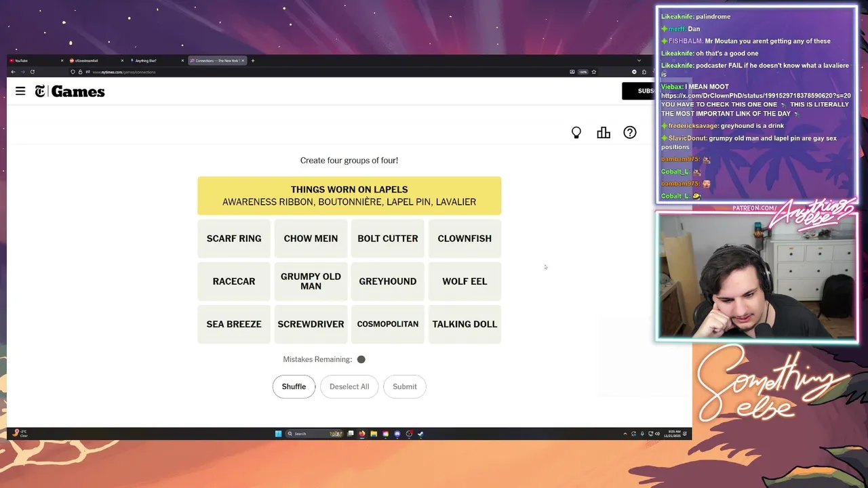This screenshot has width=868, height=488.
Task: Select the Connections New York Times tab
Action: (x=217, y=61)
